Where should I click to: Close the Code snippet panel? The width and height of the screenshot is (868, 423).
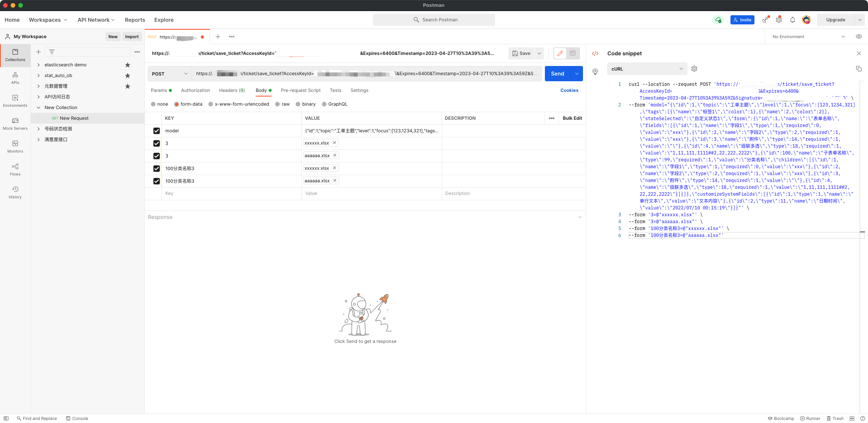click(x=859, y=53)
